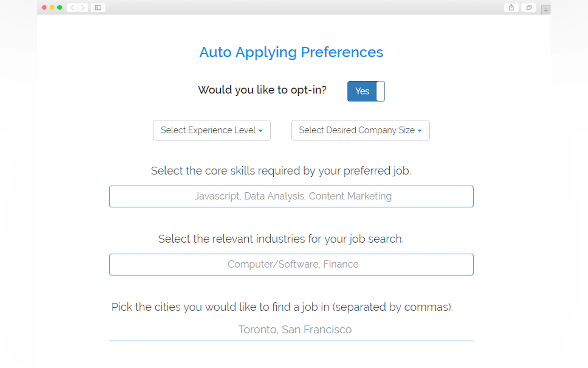Click the cities field with Toronto placeholder

tap(291, 330)
